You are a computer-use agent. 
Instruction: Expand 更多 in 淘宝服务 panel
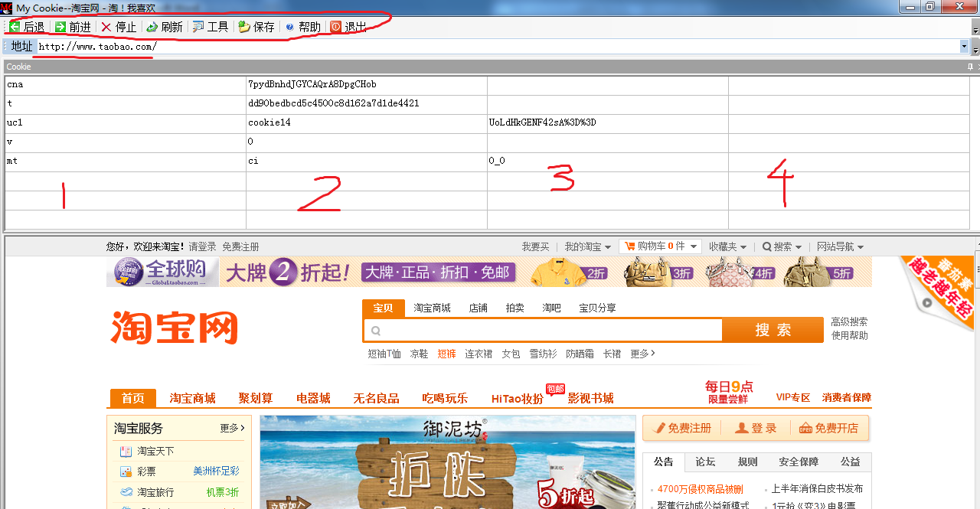pyautogui.click(x=233, y=428)
